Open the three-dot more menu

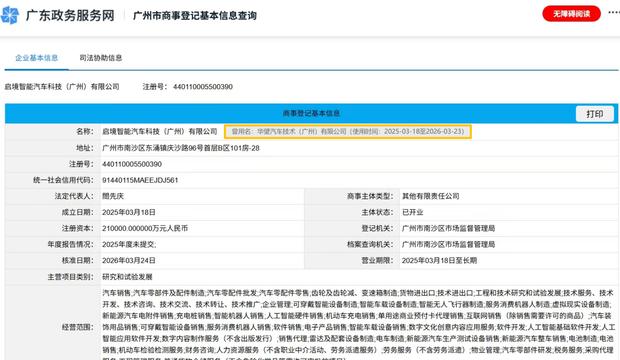point(614,12)
